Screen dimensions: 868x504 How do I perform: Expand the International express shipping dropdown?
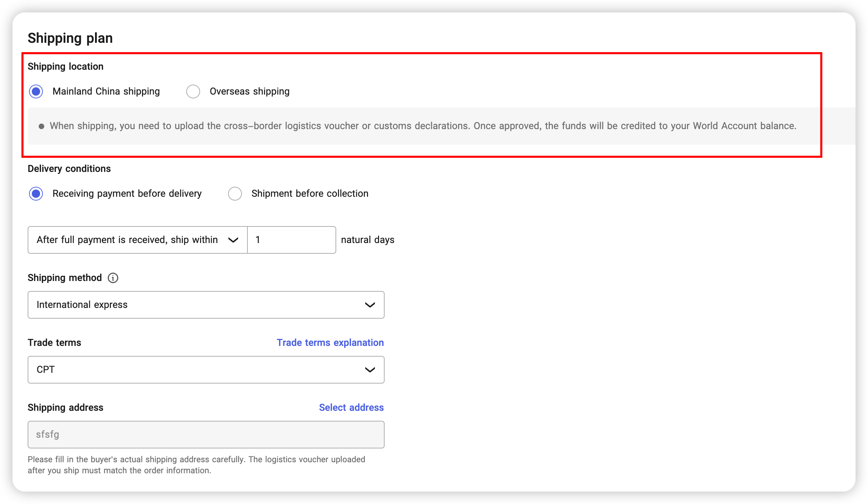206,305
